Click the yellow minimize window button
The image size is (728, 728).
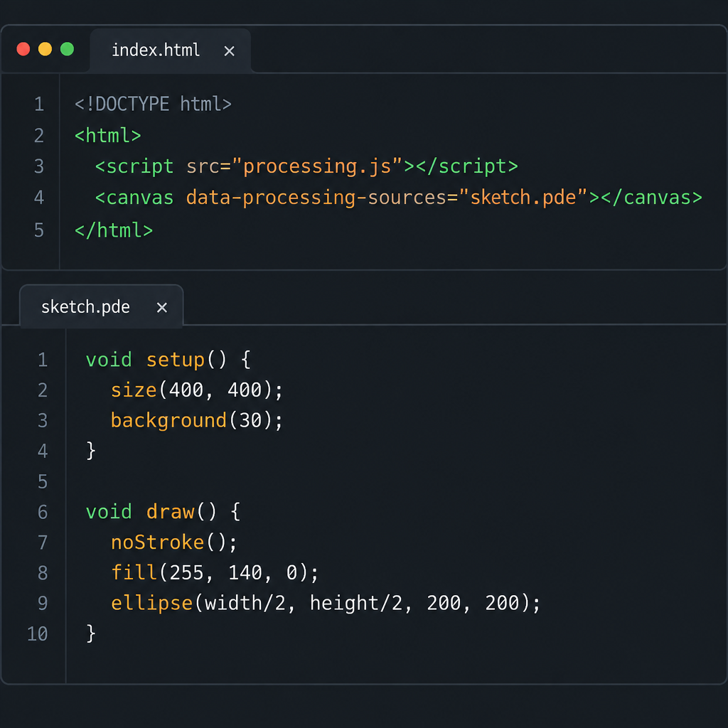tap(45, 49)
